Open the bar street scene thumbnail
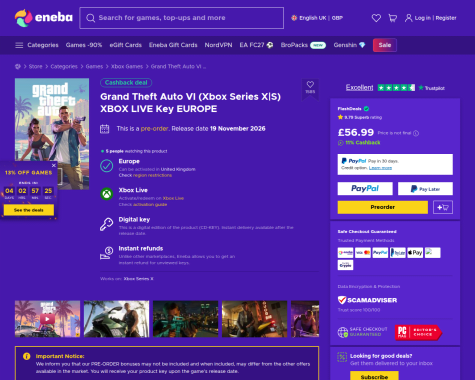Image resolution: width=475 pixels, height=380 pixels. 254,319
